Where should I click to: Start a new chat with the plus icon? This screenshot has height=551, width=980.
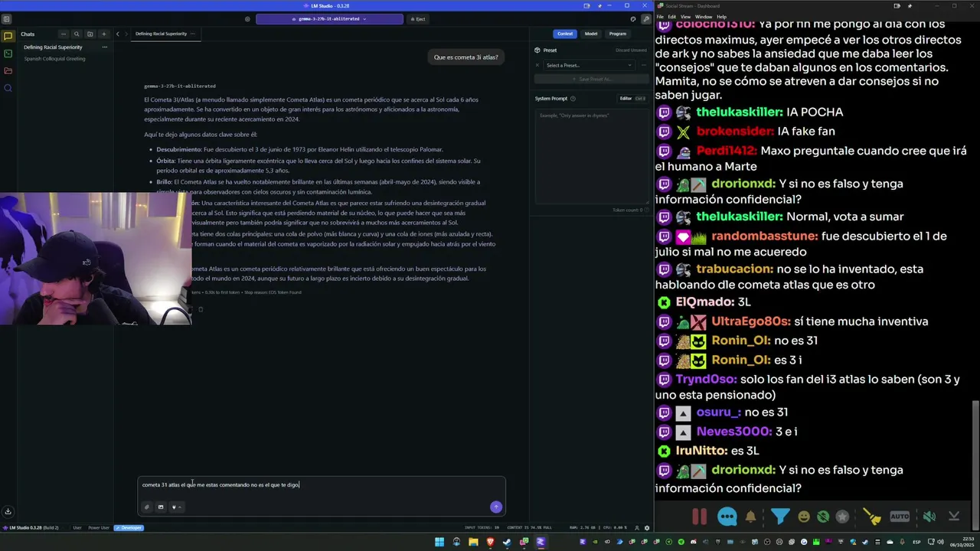tap(103, 34)
